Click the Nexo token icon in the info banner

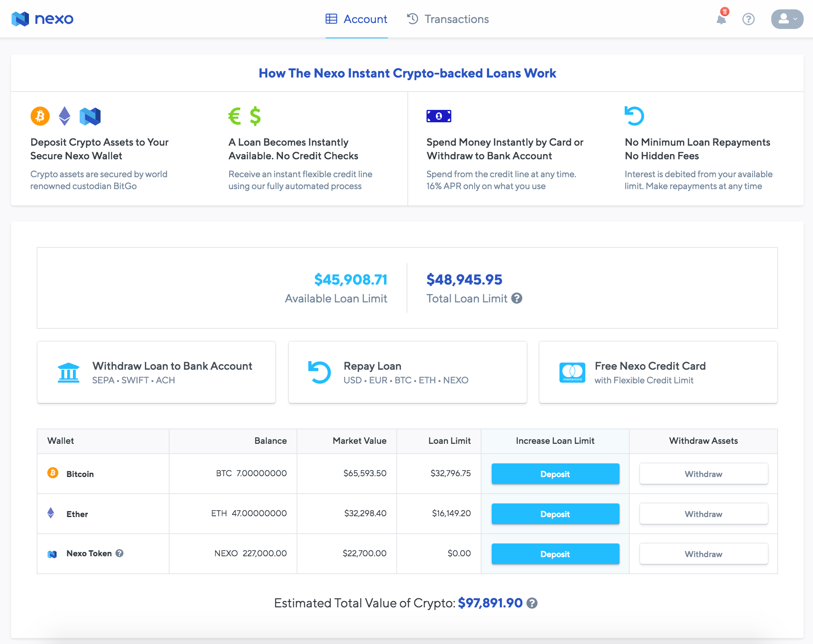point(90,116)
